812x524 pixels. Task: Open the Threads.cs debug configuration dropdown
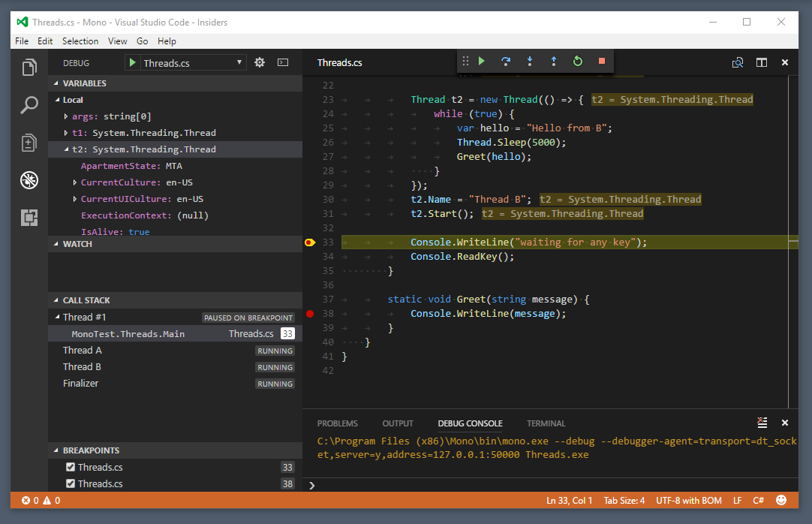193,62
